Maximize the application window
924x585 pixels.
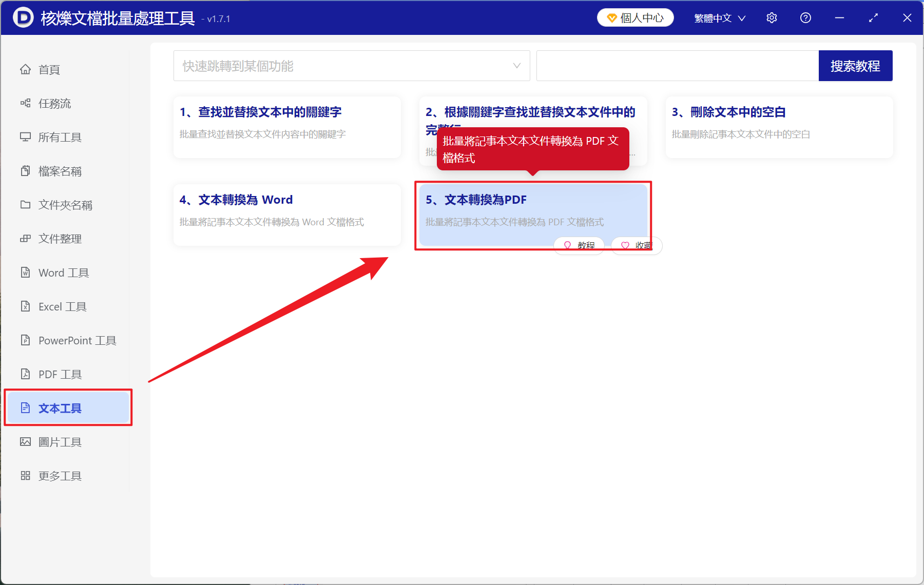[873, 18]
